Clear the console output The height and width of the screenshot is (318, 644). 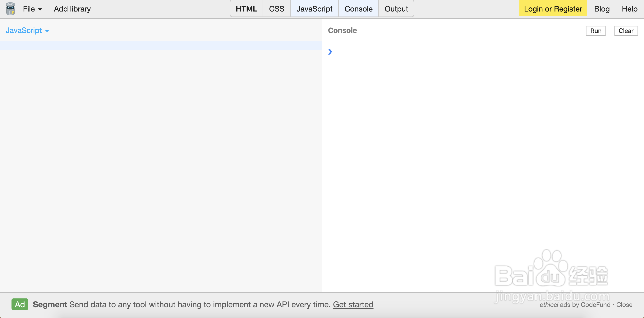626,31
